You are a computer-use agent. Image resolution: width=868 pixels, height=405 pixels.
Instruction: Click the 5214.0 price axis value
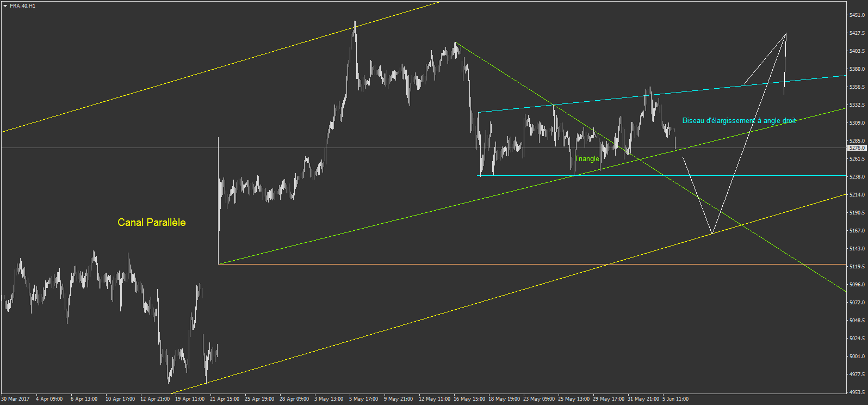coord(857,195)
